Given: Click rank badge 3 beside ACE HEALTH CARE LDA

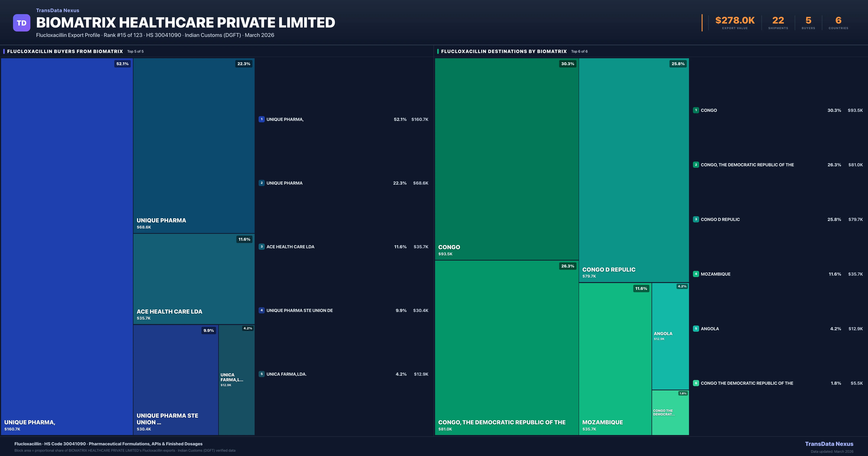Looking at the screenshot, I should (x=261, y=247).
